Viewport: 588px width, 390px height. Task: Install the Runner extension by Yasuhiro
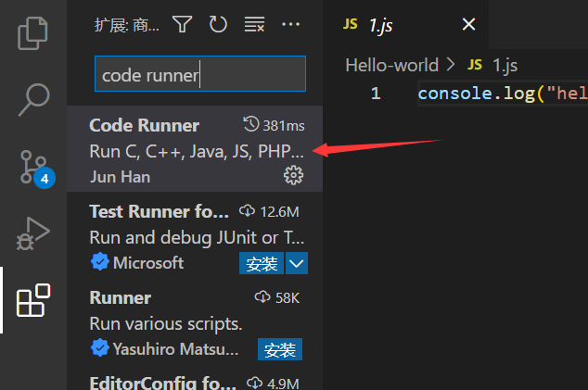tap(280, 349)
